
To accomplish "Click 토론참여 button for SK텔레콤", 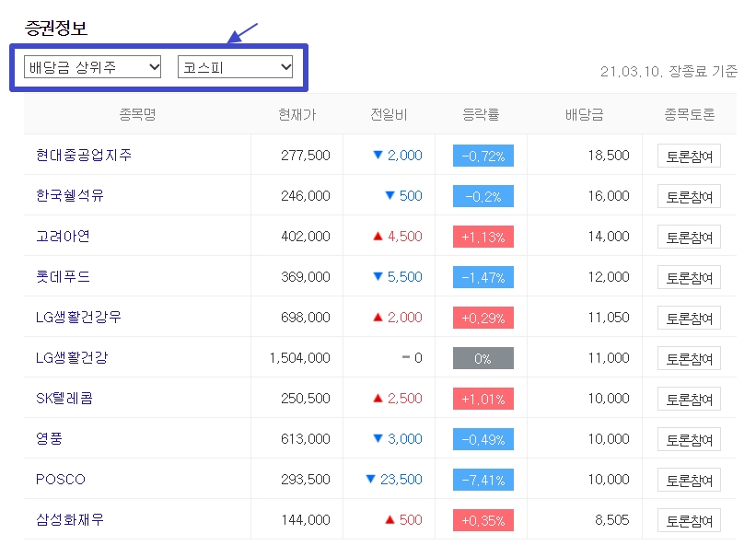I will 689,399.
